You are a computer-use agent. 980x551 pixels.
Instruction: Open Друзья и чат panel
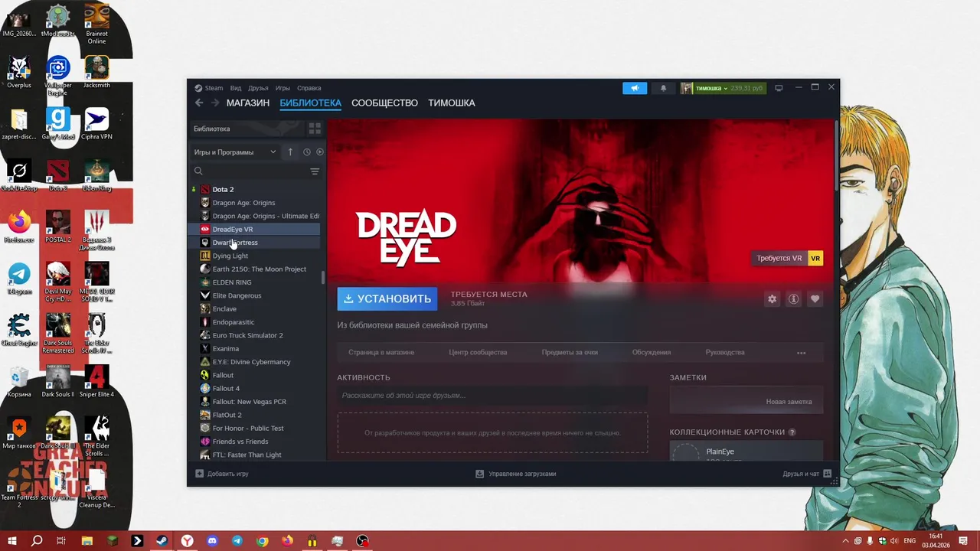coord(807,474)
